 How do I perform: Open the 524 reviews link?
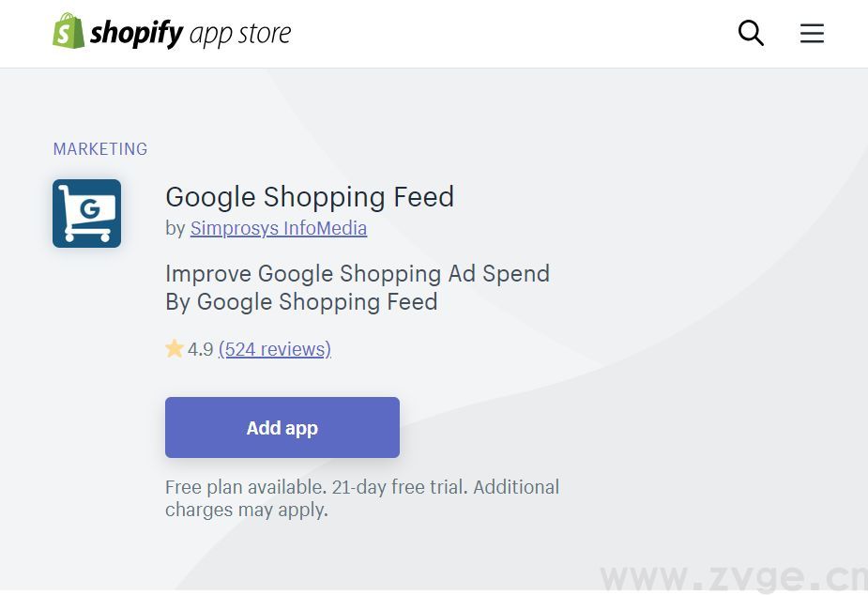(x=274, y=348)
